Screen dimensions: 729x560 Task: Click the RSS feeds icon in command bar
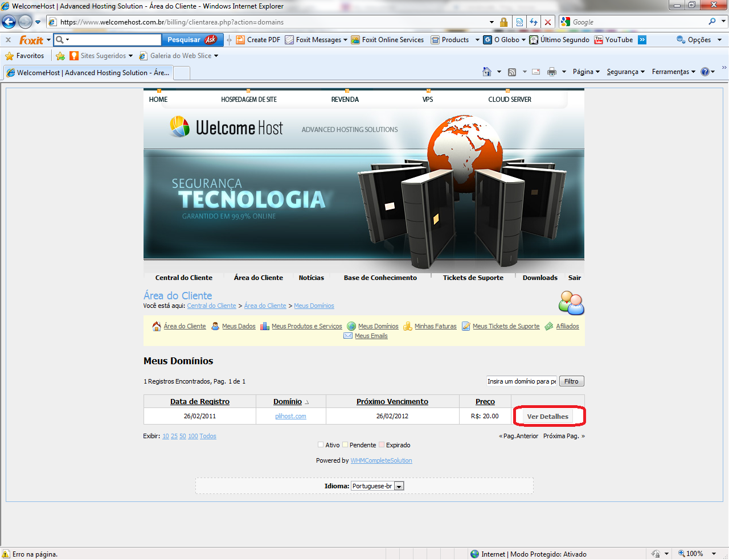[x=512, y=72]
